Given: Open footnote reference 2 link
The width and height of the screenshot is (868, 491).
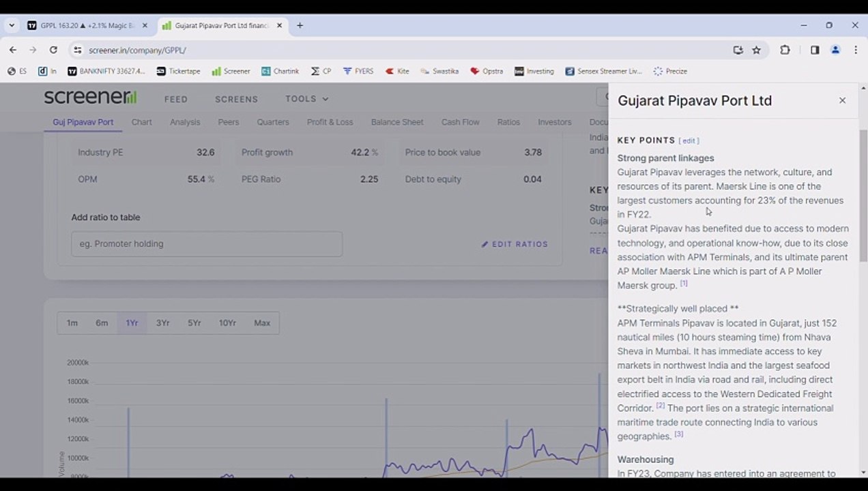Looking at the screenshot, I should pyautogui.click(x=661, y=405).
